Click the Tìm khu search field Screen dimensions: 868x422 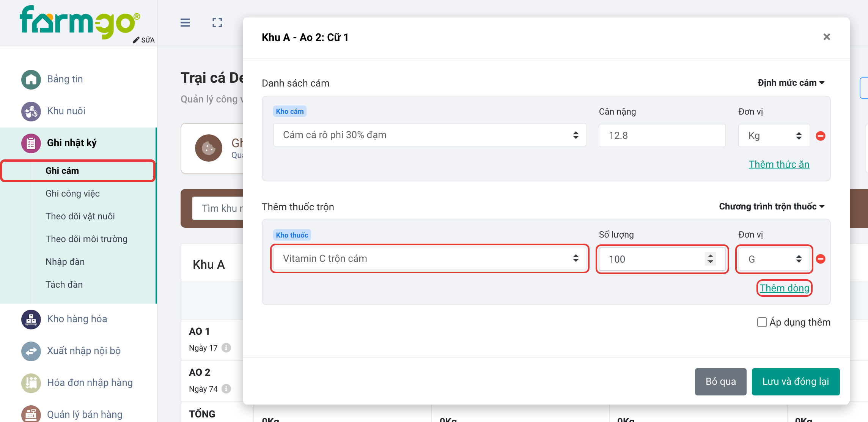(x=218, y=208)
